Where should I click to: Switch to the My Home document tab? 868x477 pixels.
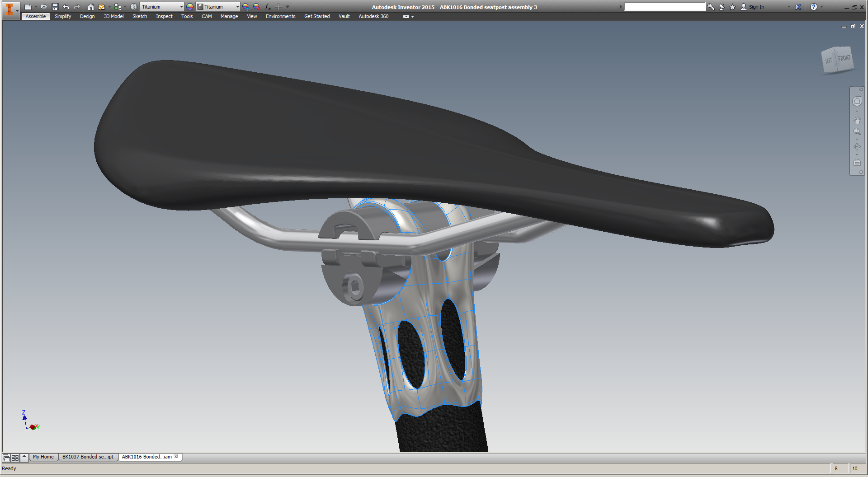coord(43,457)
